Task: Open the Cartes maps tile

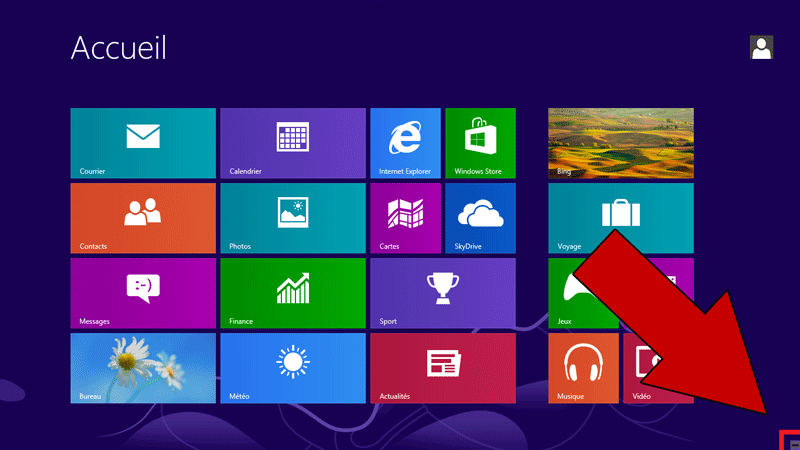Action: [404, 218]
